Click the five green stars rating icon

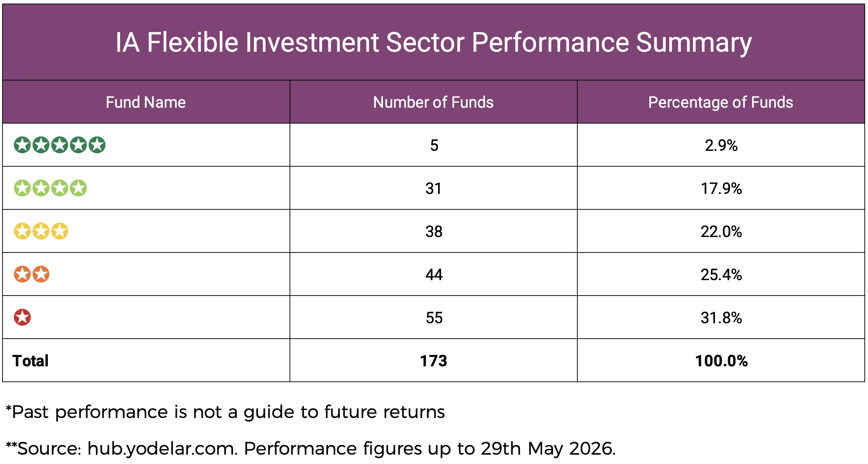pos(60,145)
